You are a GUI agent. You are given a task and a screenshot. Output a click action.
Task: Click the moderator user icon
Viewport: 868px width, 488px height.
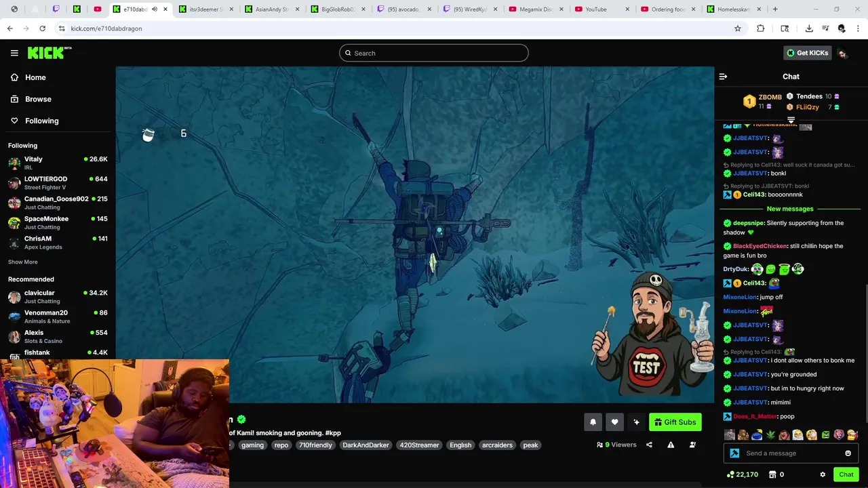point(692,445)
